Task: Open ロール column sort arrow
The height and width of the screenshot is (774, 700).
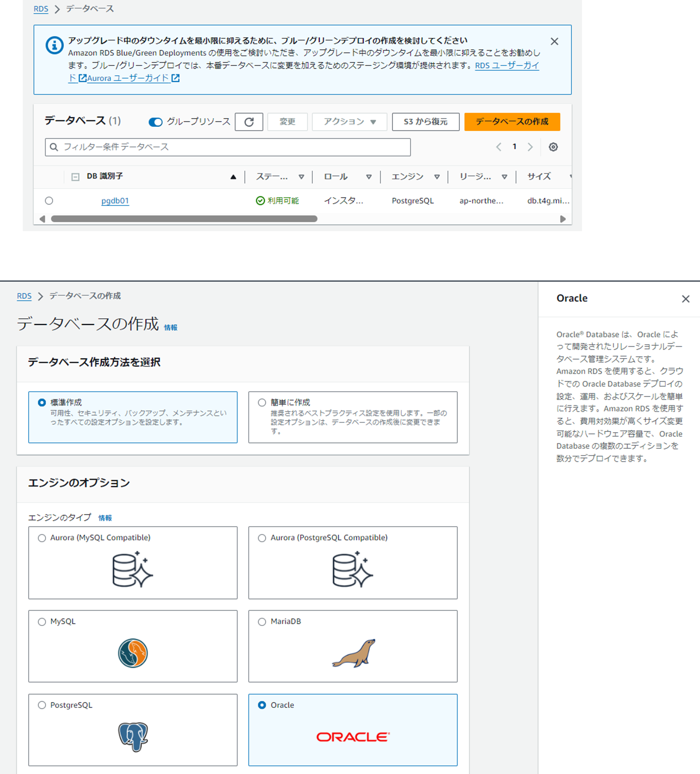Action: click(369, 177)
